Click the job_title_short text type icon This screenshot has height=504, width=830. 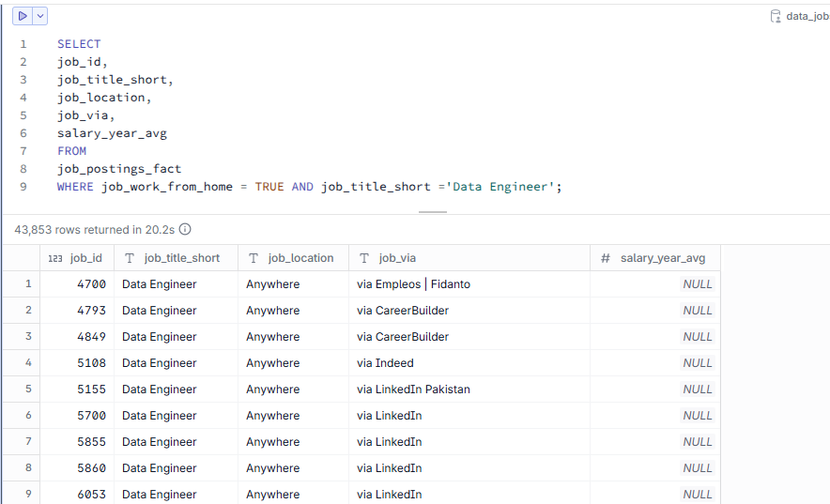click(130, 258)
